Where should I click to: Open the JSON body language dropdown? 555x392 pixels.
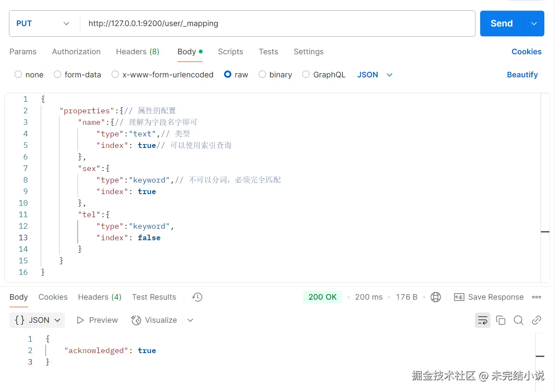point(375,75)
